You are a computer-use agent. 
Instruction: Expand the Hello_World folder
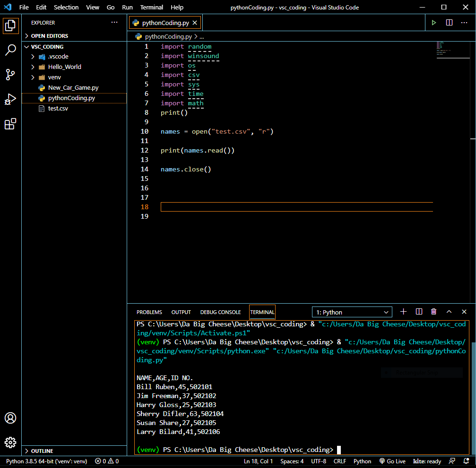[64, 67]
